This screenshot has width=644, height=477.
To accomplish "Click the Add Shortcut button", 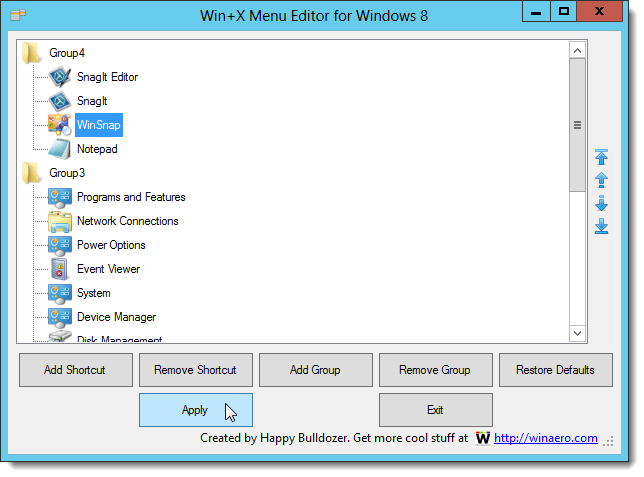I will (76, 370).
